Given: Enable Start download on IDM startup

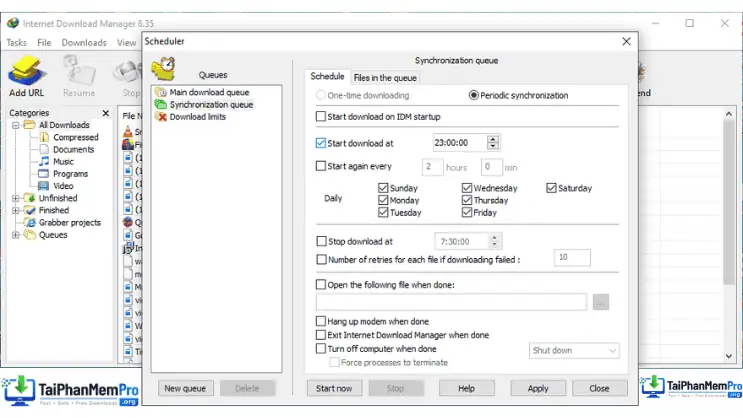Looking at the screenshot, I should pos(321,117).
